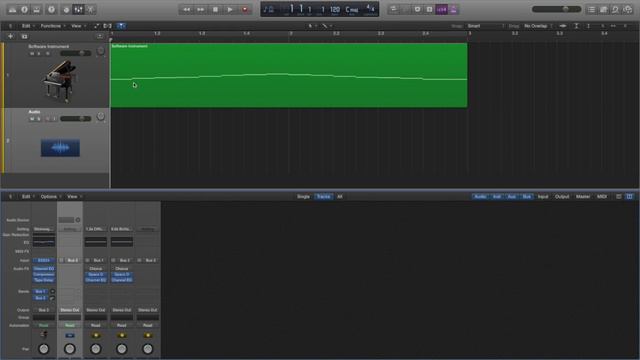Toggle Input channel strip filter button
The height and width of the screenshot is (360, 640).
[x=543, y=196]
